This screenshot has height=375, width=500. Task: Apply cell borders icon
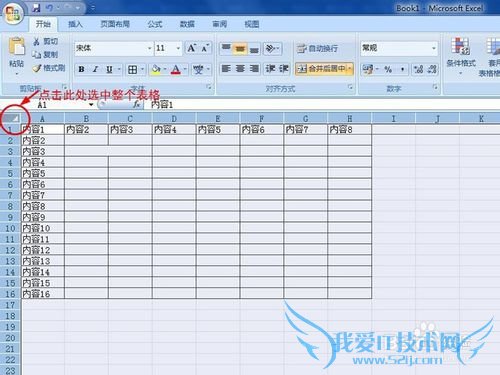click(132, 69)
